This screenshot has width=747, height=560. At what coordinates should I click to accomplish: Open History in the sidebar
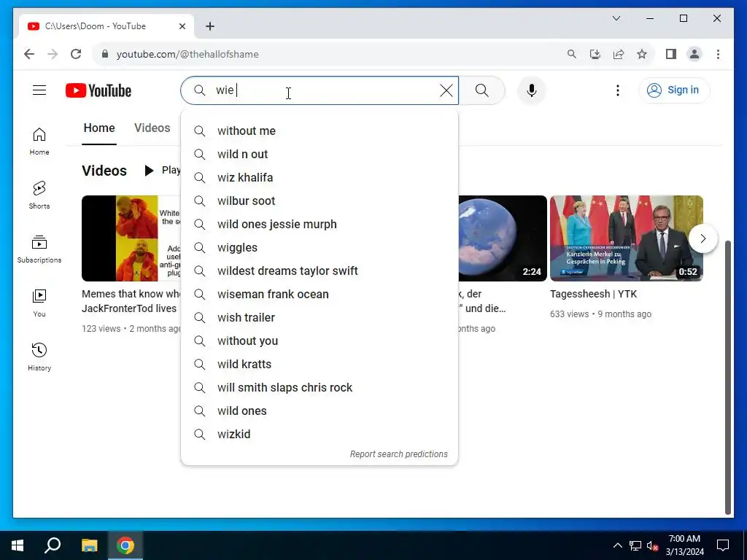tap(39, 357)
